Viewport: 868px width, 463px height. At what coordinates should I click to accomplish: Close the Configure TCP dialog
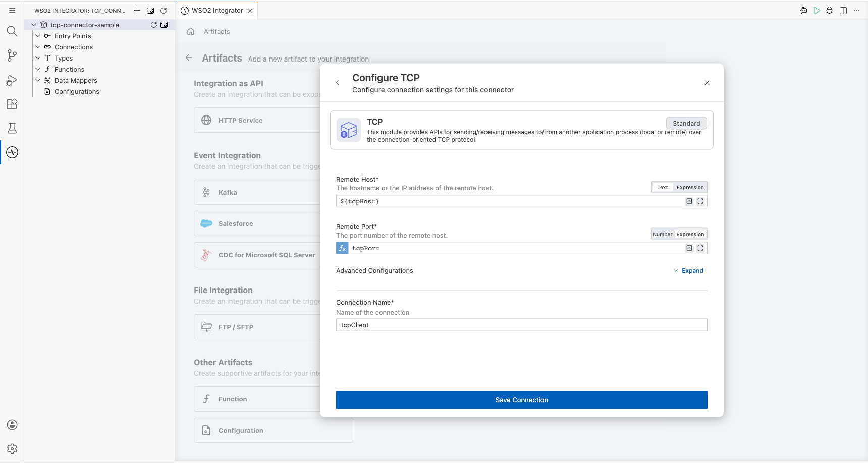click(707, 83)
